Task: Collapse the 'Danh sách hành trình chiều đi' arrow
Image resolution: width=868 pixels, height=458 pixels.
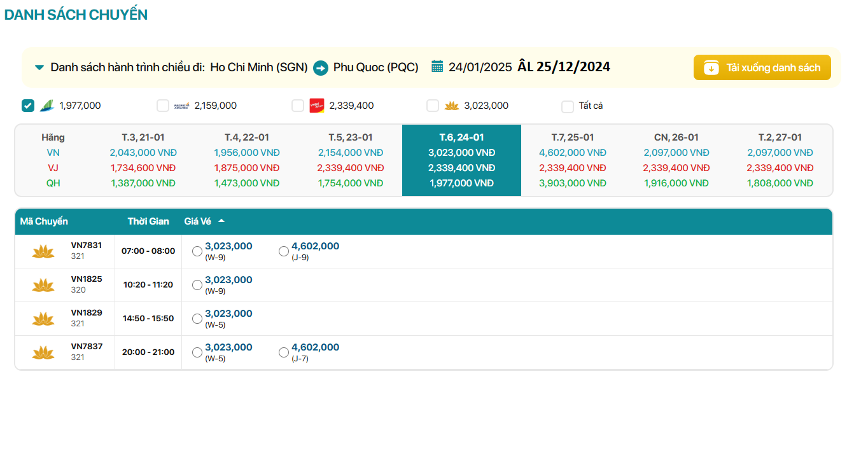Action: coord(39,67)
